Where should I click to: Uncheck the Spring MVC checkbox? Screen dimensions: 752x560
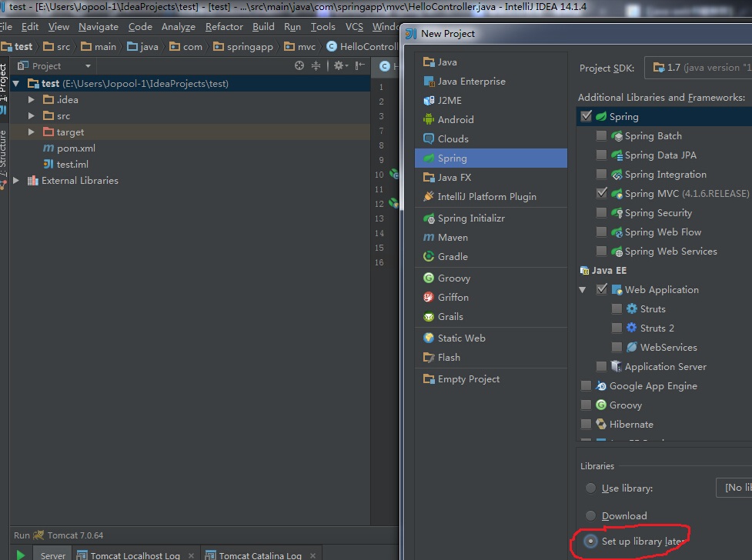(601, 193)
